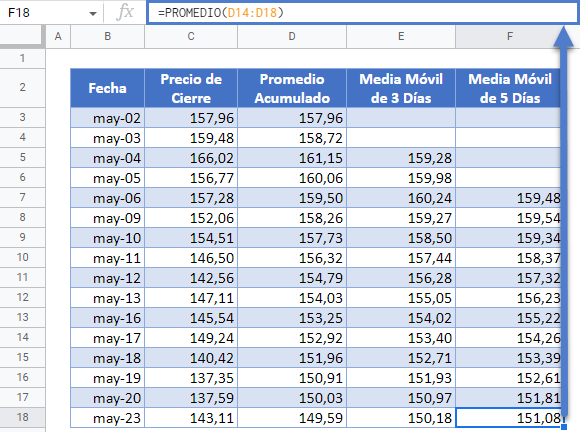
Task: Click 3-day moving average cell 154,02
Action: (x=401, y=318)
